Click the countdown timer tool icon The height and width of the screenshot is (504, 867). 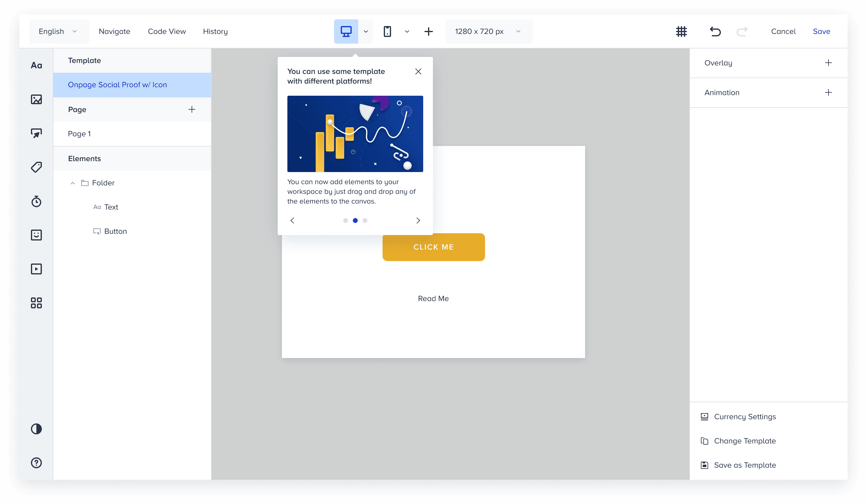(x=36, y=201)
